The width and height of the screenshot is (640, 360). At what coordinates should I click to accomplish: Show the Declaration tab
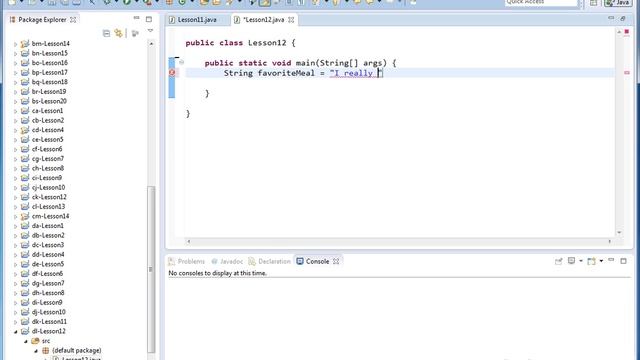tap(270, 261)
